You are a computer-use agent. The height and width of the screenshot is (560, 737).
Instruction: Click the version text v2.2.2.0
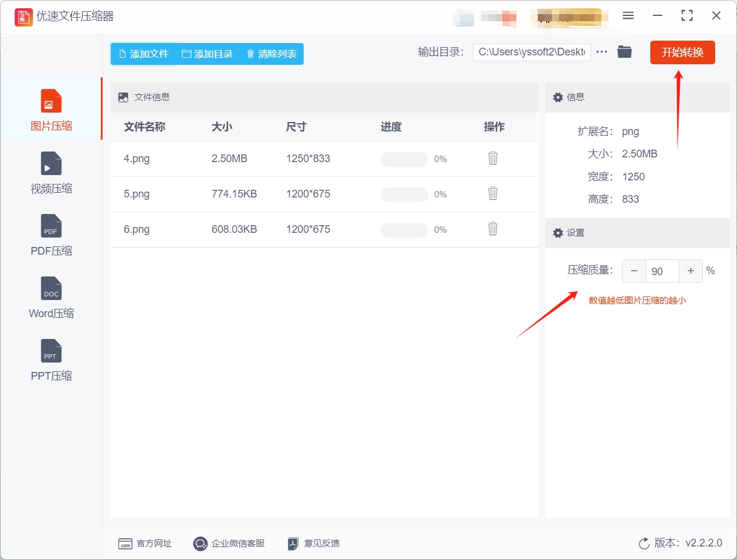pyautogui.click(x=704, y=543)
